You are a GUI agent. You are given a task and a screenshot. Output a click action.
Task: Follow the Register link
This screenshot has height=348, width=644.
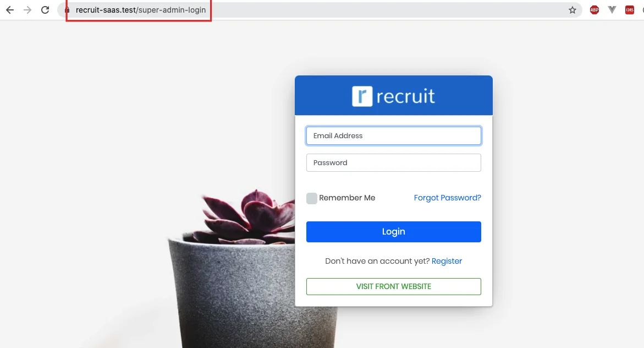[447, 261]
